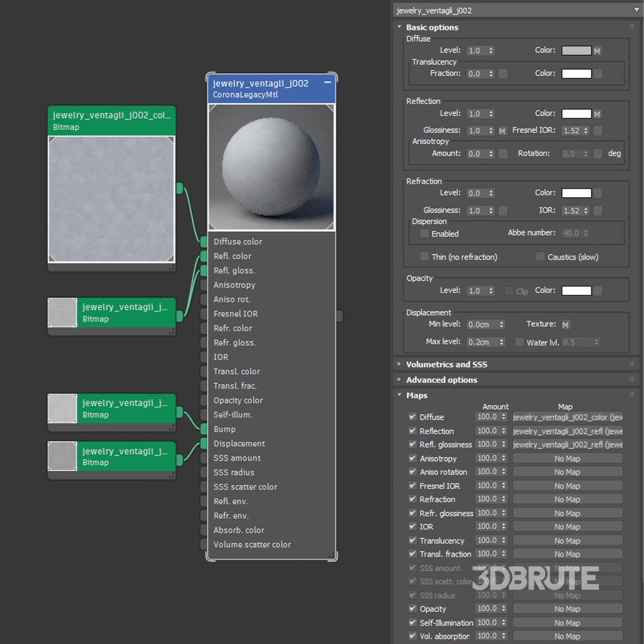Pick the Refraction color swatch

[576, 193]
